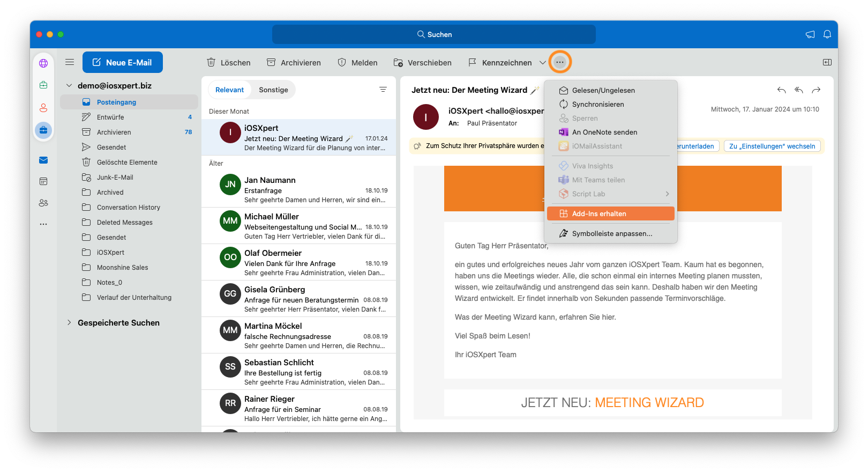Image resolution: width=868 pixels, height=472 pixels.
Task: Select Synchronisieren menu entry
Action: [611, 104]
